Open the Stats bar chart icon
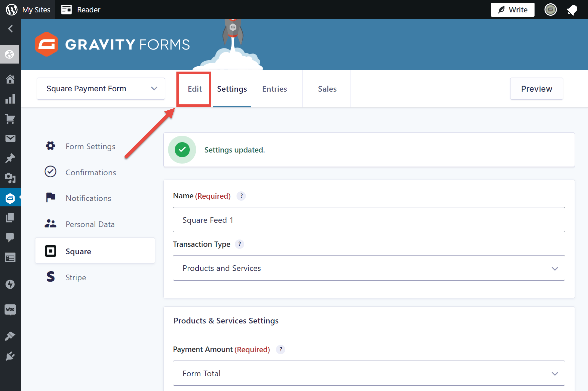 (x=10, y=99)
